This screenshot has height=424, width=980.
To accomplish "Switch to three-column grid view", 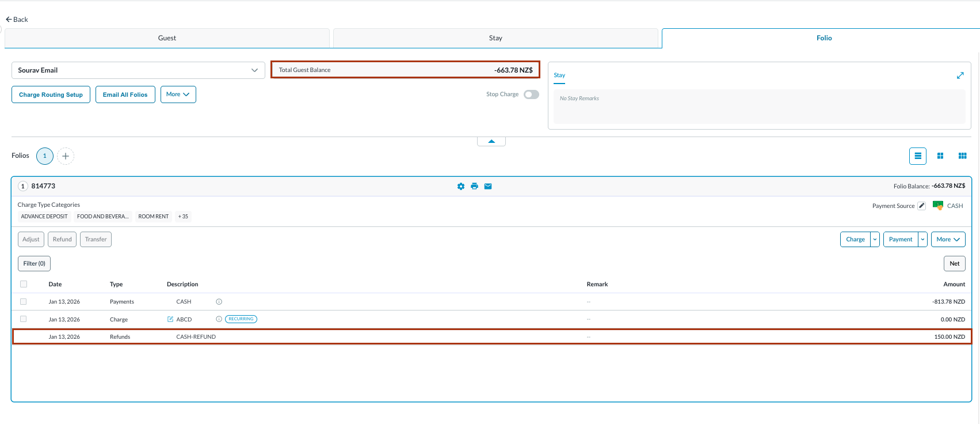I will [x=962, y=156].
